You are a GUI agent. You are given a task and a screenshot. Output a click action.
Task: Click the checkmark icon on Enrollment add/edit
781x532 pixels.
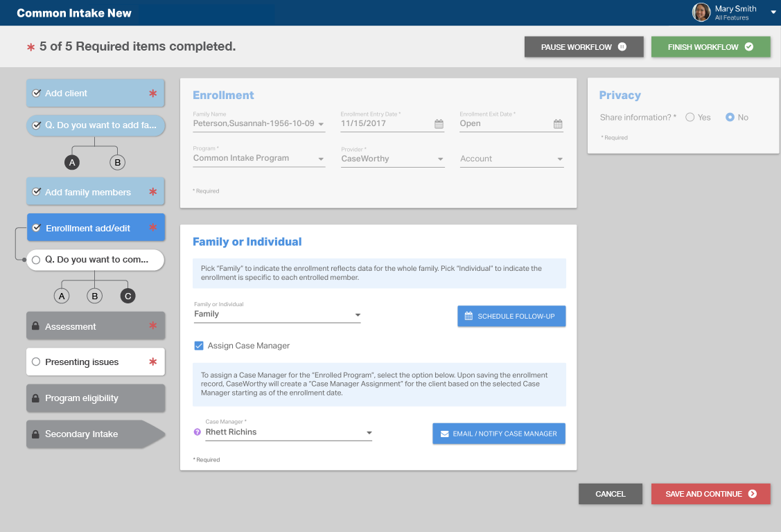coord(36,228)
